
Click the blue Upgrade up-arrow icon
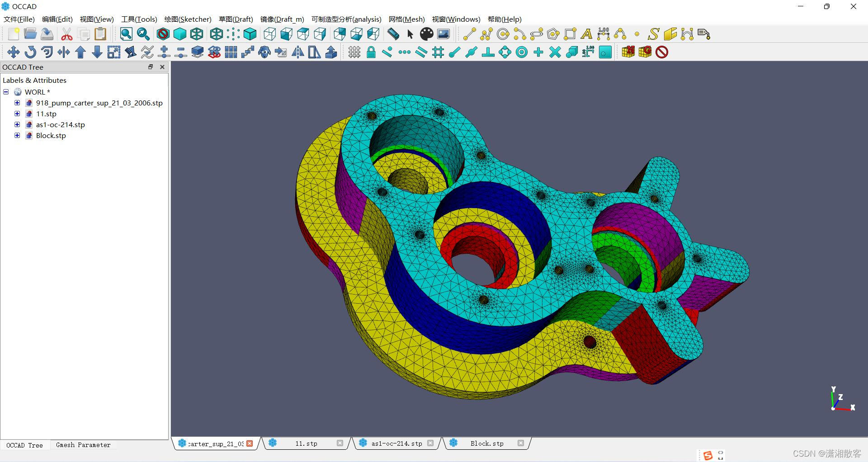tap(80, 52)
